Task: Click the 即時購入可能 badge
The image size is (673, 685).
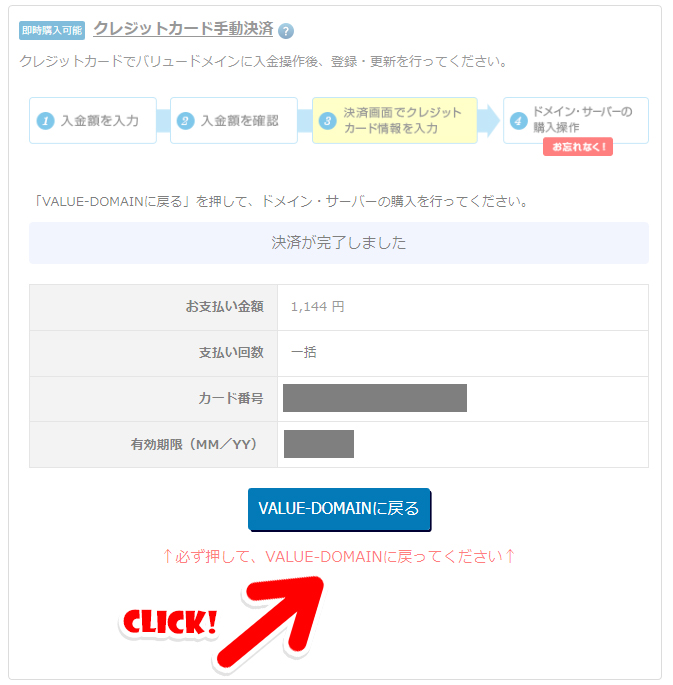Action: [x=52, y=30]
